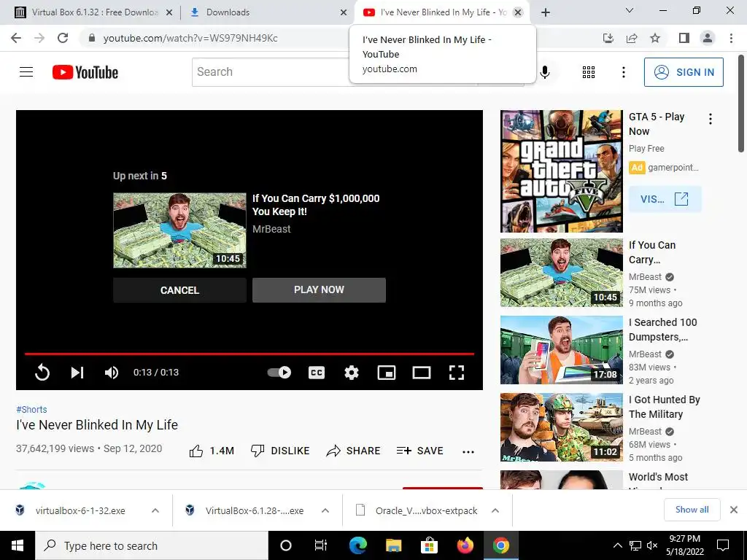Screen dimensions: 747x560
Task: Open Microsoft Edge from the taskbar
Action: 358,545
